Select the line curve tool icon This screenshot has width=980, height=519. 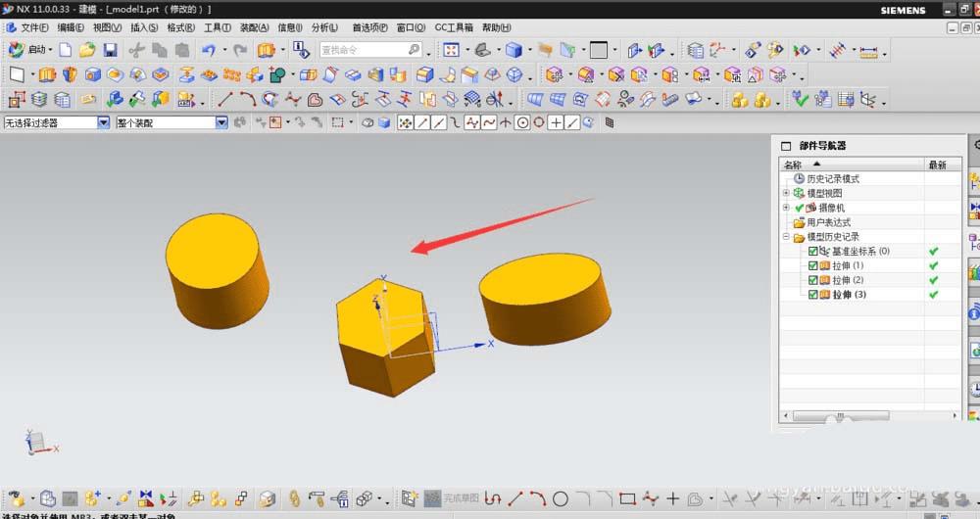[x=225, y=99]
